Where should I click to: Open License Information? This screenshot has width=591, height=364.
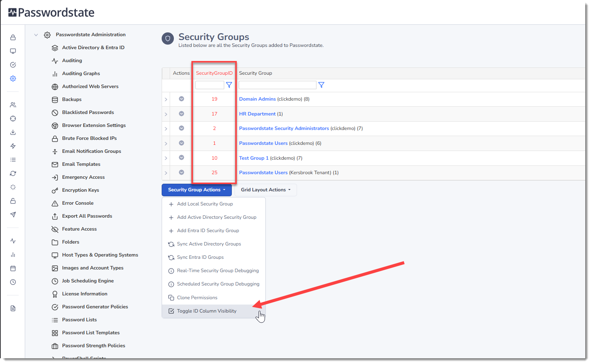pyautogui.click(x=85, y=294)
